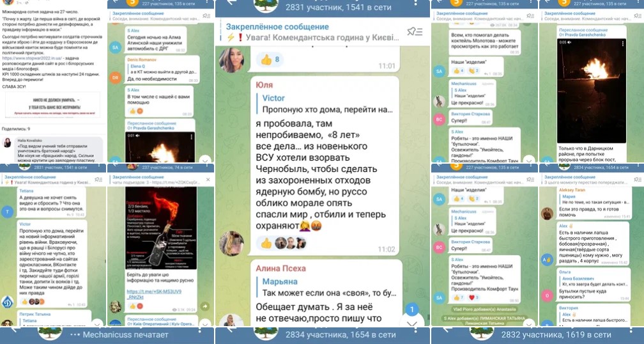Open three-dot menu on the 0:01 video
The image size is (644, 344).
point(192,136)
